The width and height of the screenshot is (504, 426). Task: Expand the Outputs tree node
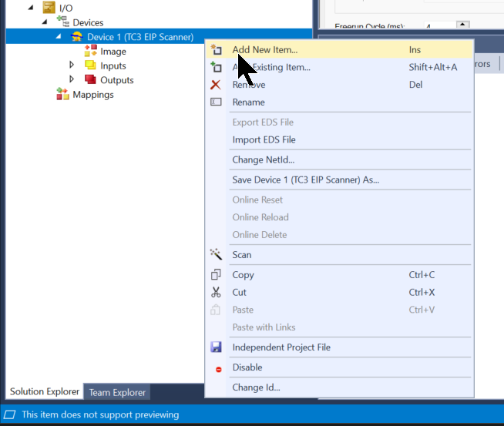[72, 80]
